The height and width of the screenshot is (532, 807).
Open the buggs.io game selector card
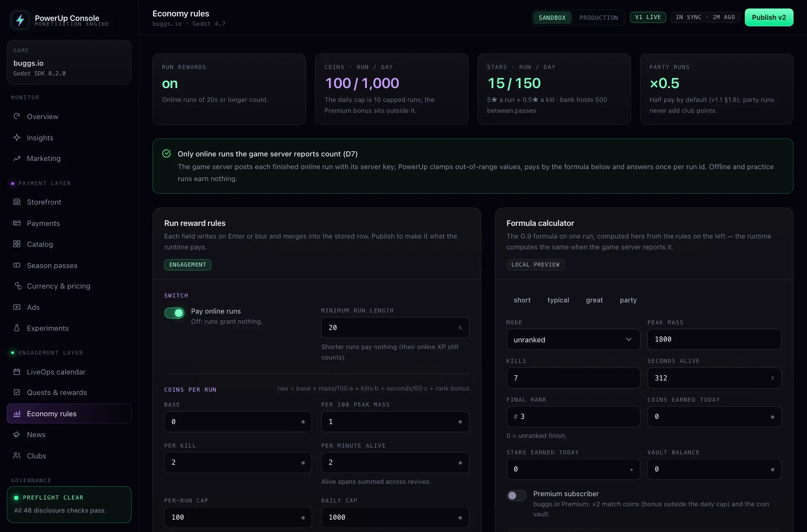[x=69, y=62]
